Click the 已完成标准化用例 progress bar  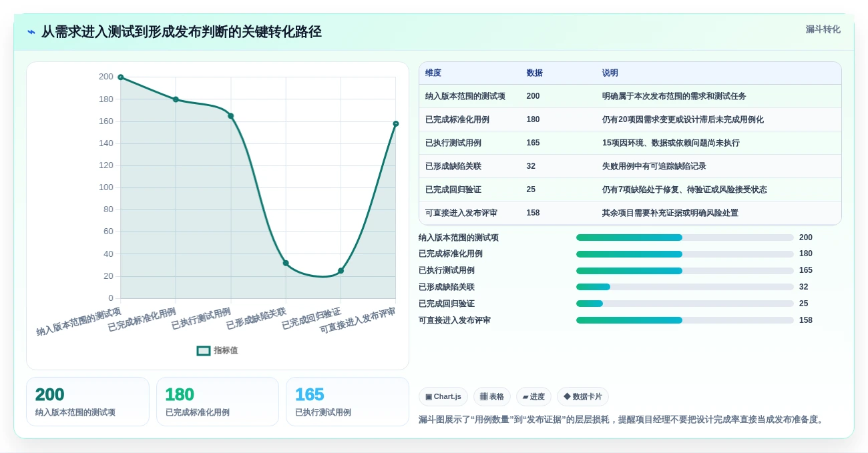point(685,254)
